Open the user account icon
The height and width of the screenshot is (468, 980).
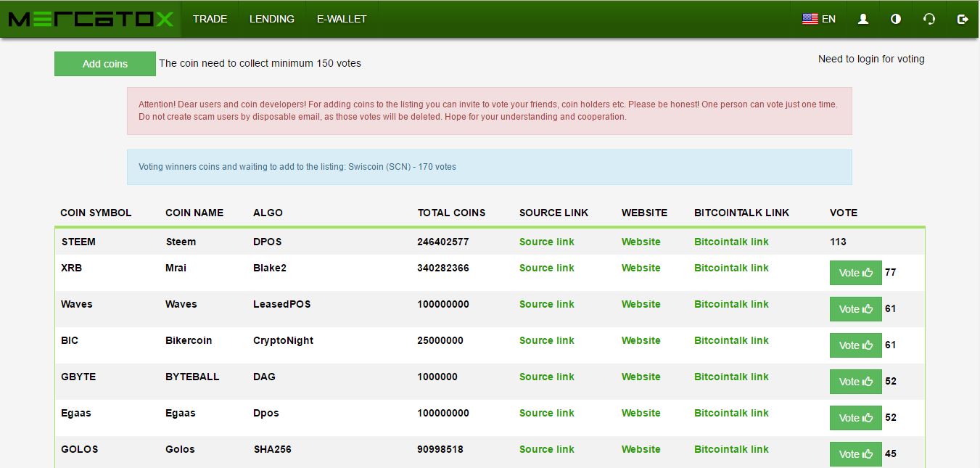point(863,20)
